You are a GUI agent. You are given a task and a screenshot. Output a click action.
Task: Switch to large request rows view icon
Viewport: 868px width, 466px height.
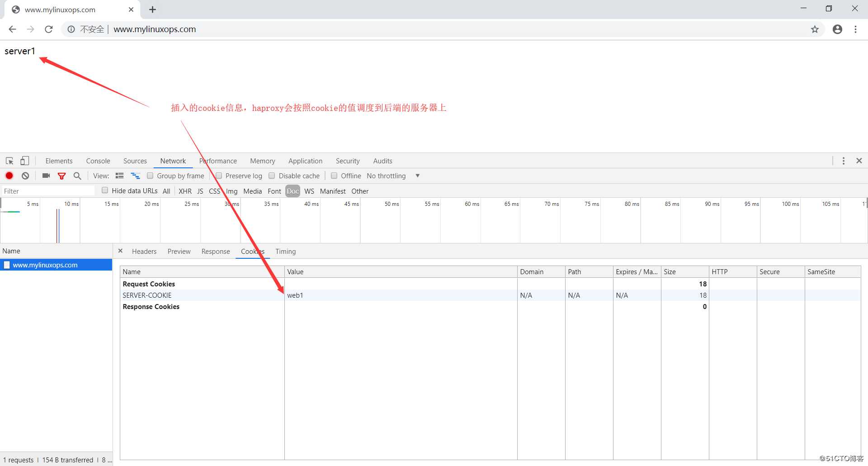point(119,176)
